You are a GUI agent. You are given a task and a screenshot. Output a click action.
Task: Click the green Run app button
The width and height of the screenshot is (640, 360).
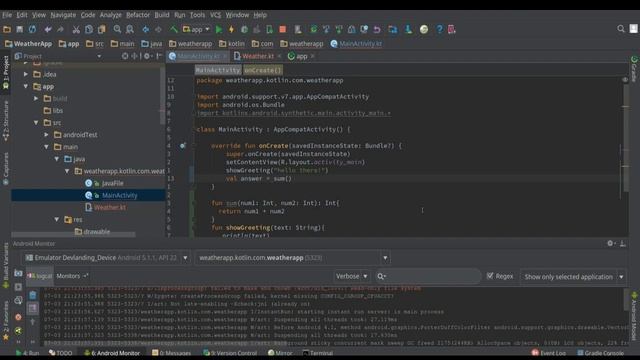click(219, 29)
